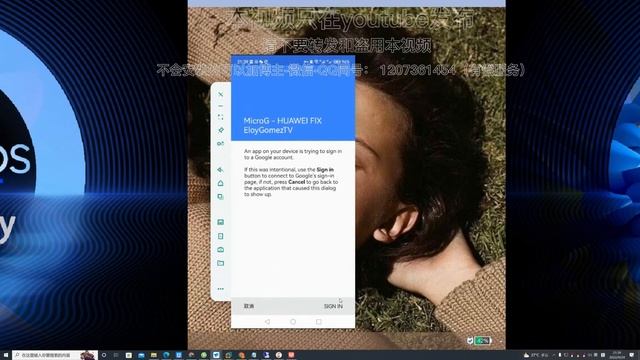Click the "EloyGomezTV" text in the header
Viewport: 640px width, 360px height.
[268, 130]
